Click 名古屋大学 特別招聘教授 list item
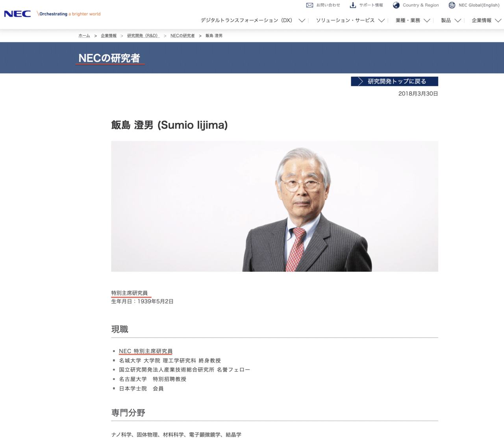This screenshot has width=504, height=445. (x=152, y=379)
